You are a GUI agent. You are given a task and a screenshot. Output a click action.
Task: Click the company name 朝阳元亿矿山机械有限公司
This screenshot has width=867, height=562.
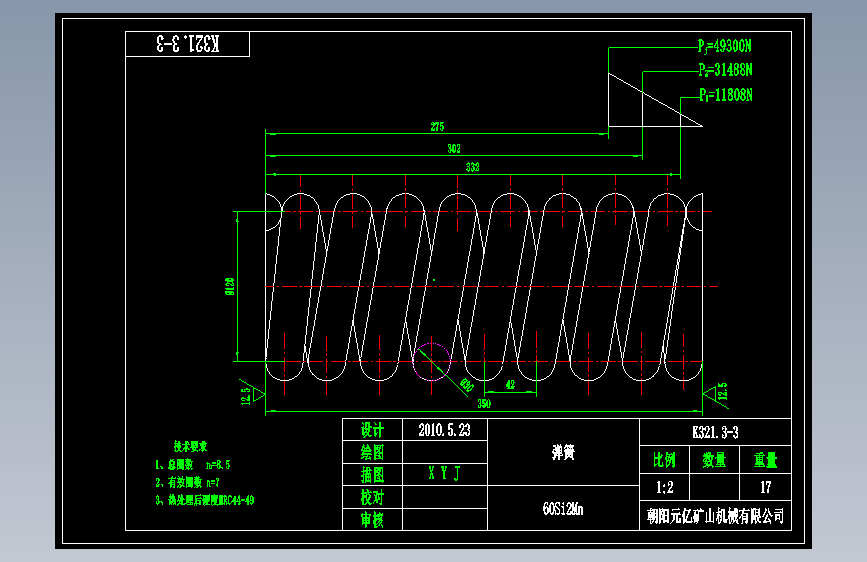tap(715, 516)
